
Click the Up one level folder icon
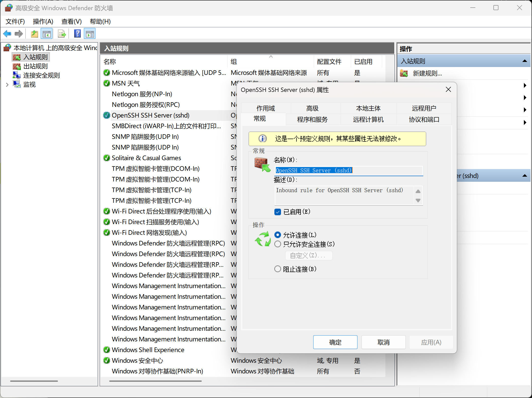[x=35, y=34]
